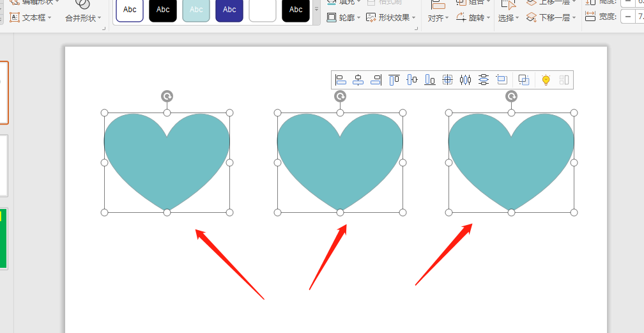This screenshot has width=644, height=333.
Task: Click the 下移一层 send backward button
Action: point(551,18)
